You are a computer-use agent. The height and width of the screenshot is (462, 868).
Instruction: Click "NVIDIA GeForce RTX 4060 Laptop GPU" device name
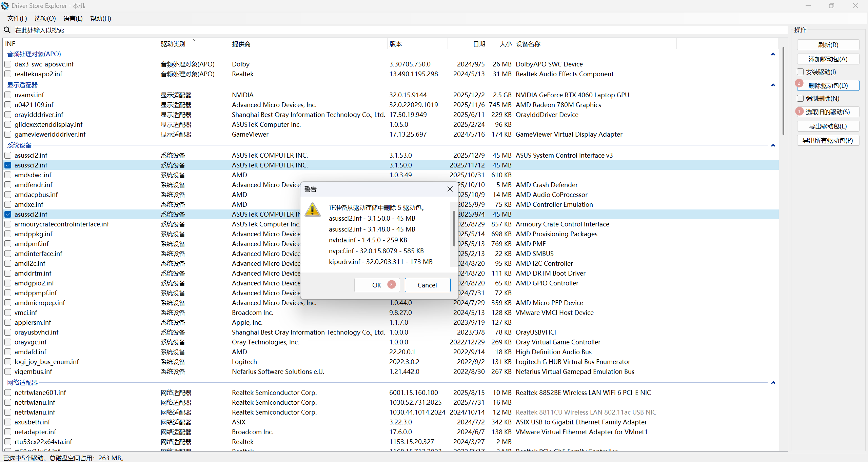click(x=572, y=95)
